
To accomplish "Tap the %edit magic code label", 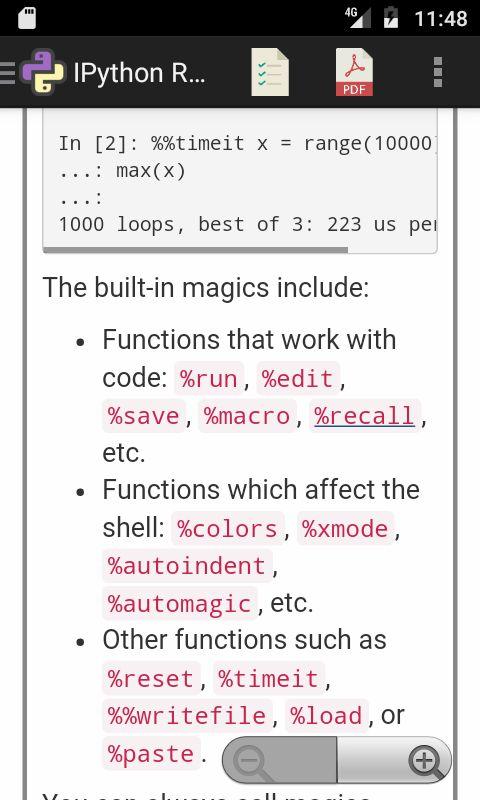I will point(298,379).
